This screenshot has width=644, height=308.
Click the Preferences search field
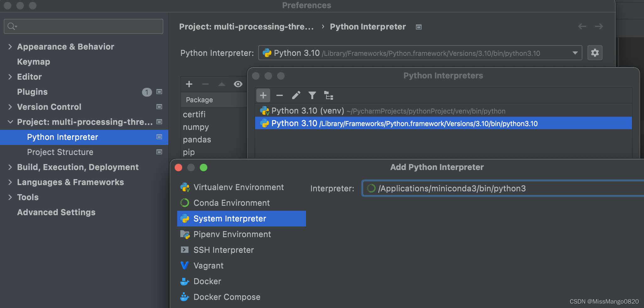point(84,26)
